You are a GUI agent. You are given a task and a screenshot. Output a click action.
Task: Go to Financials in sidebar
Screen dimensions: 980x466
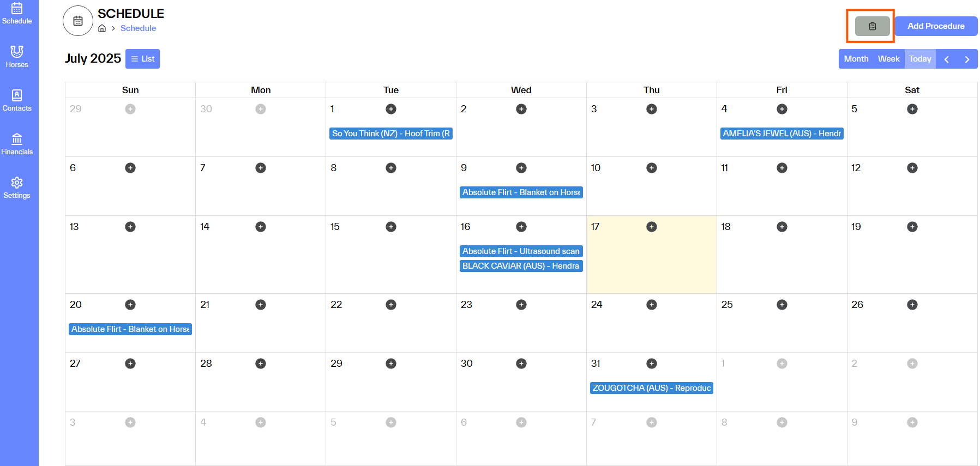(x=17, y=144)
